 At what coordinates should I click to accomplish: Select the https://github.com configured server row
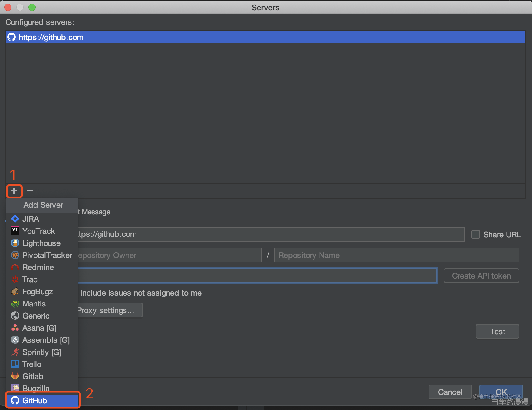tap(265, 37)
